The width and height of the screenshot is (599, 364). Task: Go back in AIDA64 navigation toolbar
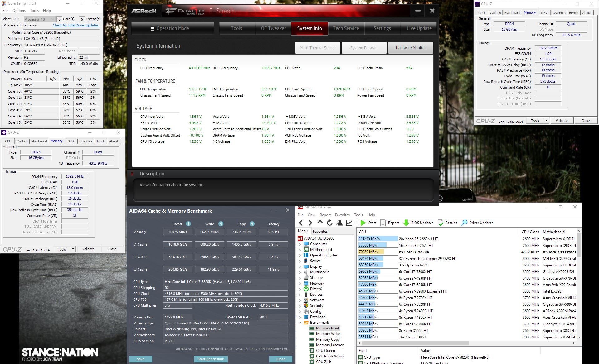(x=301, y=223)
